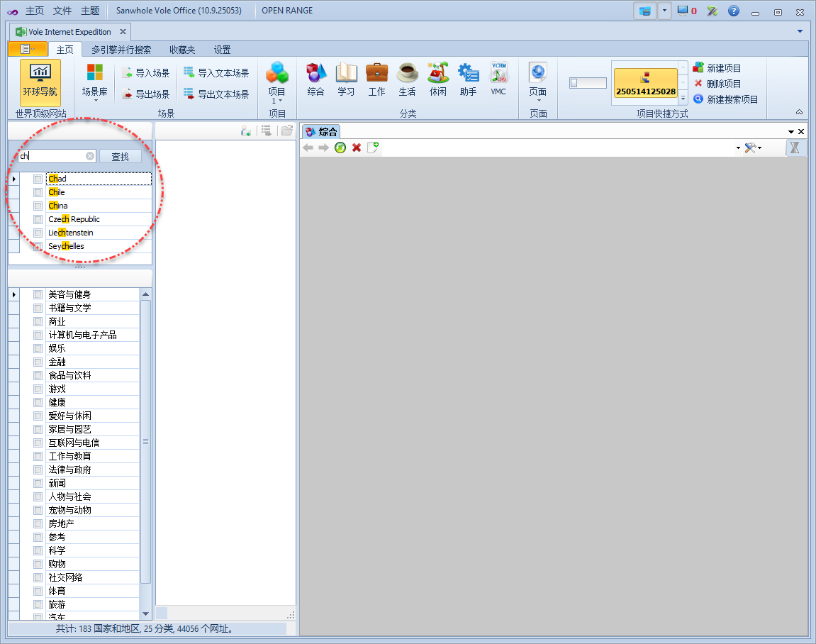The width and height of the screenshot is (816, 644).
Task: Click 导出场景 export scene
Action: point(146,94)
